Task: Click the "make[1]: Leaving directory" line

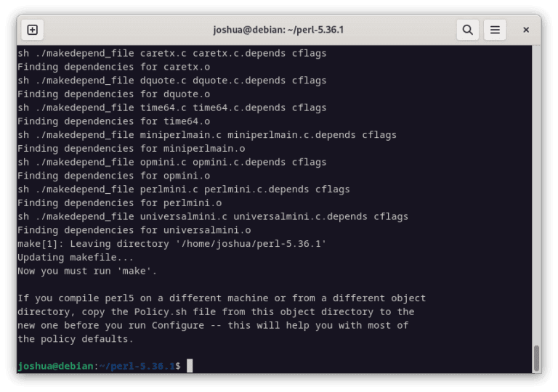Action: [172, 244]
